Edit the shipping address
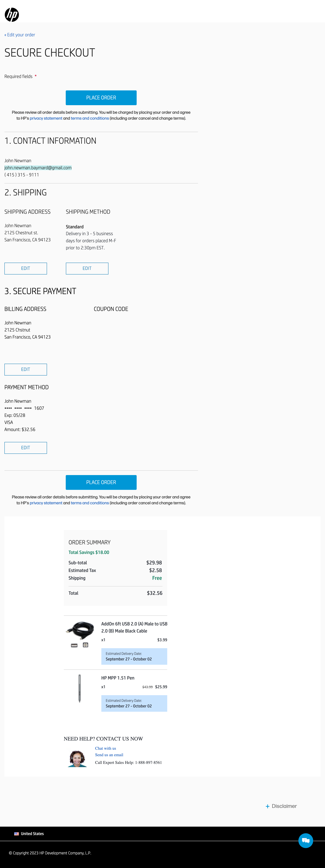This screenshot has height=868, width=325. tap(26, 268)
